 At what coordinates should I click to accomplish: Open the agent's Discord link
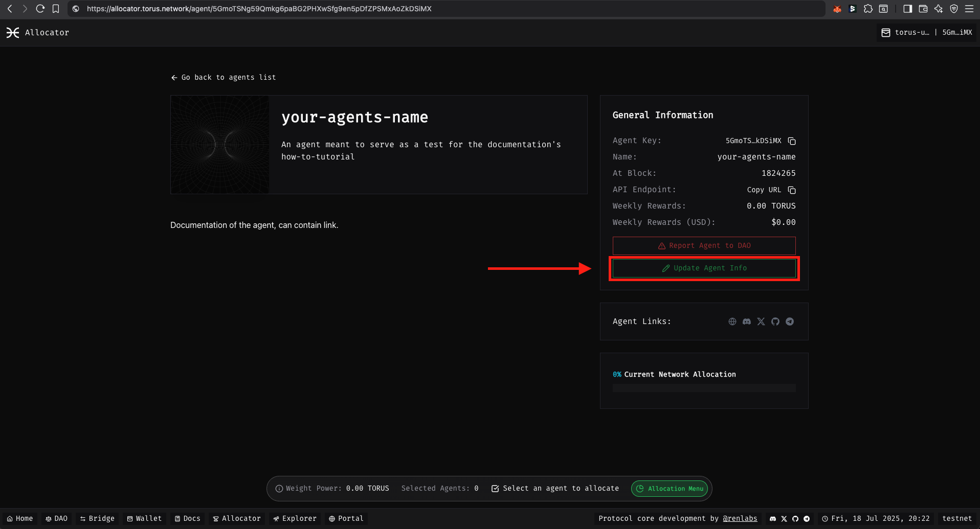[747, 321]
